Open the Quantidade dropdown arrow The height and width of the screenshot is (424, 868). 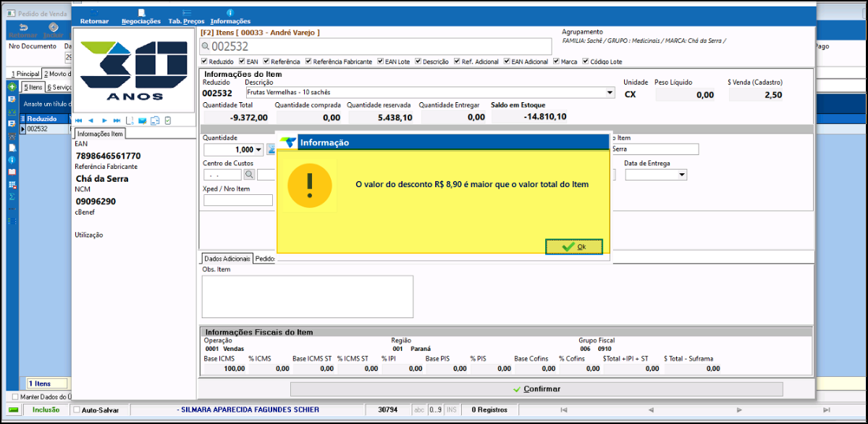point(259,149)
